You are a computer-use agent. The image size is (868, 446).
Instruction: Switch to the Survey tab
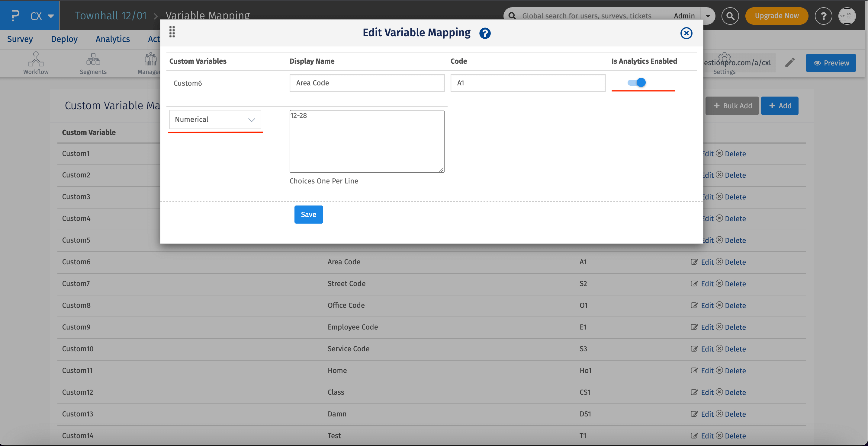point(20,39)
